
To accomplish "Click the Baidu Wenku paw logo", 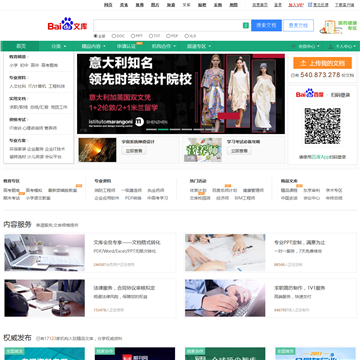I will [x=67, y=24].
